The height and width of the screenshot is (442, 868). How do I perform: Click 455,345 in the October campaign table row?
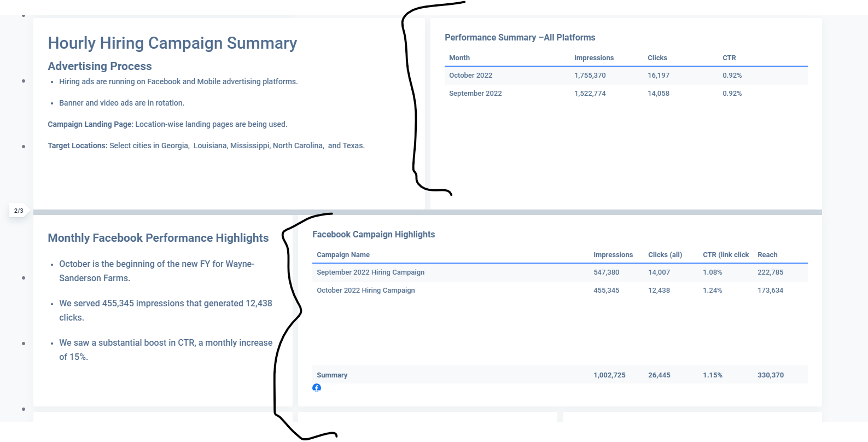pyautogui.click(x=607, y=290)
